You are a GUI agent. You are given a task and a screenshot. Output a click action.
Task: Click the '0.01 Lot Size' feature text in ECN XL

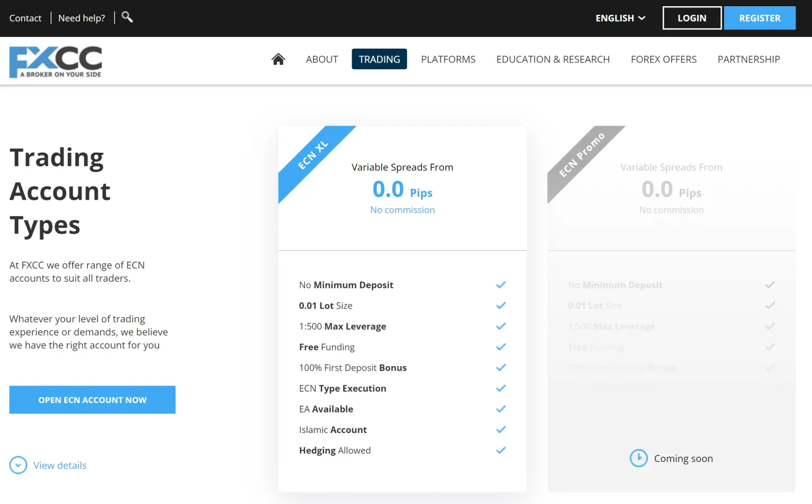(326, 305)
